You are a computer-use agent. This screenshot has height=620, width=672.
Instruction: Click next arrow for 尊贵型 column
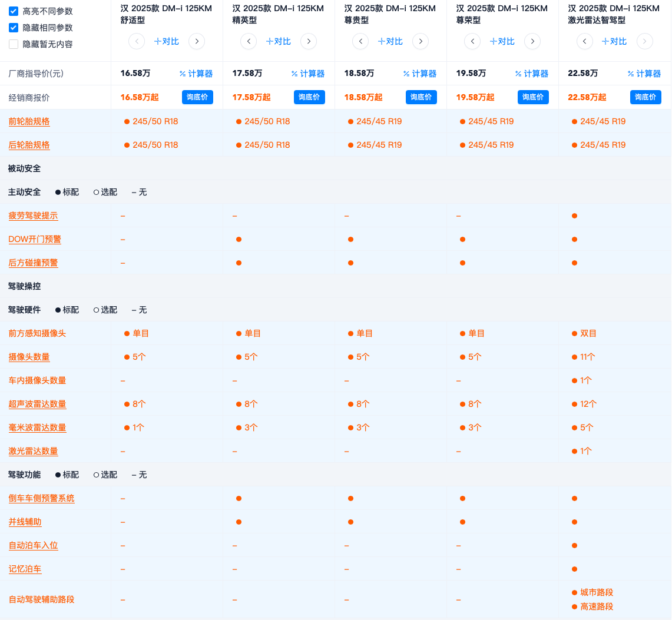[x=421, y=42]
